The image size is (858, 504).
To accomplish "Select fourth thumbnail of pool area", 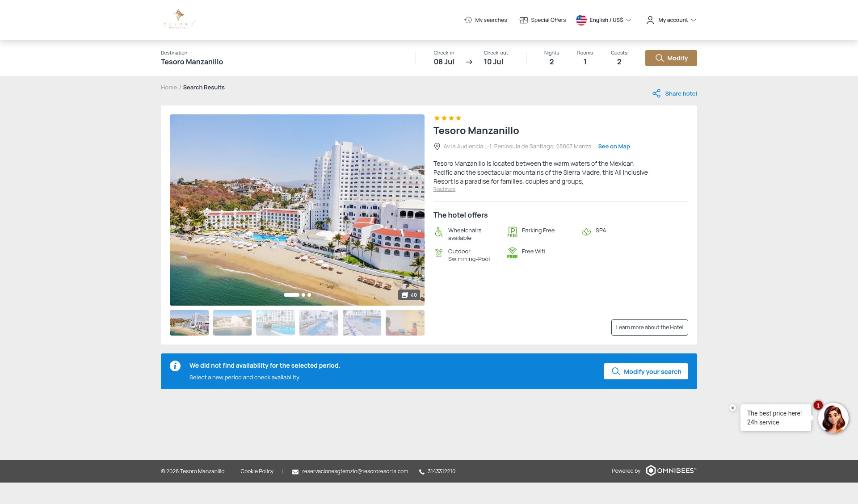I will [x=319, y=323].
